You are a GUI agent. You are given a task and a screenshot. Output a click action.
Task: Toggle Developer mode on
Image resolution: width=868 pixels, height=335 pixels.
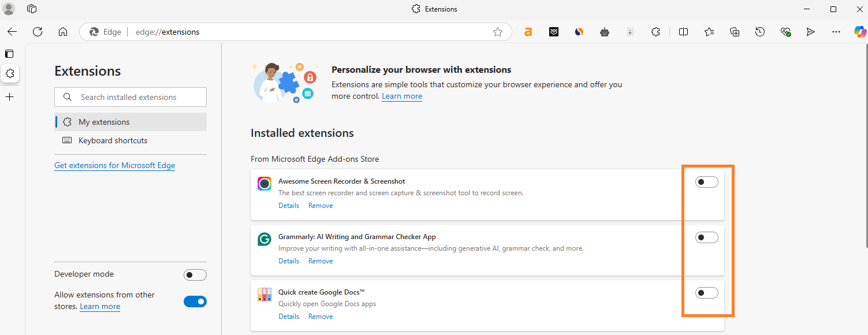(195, 275)
